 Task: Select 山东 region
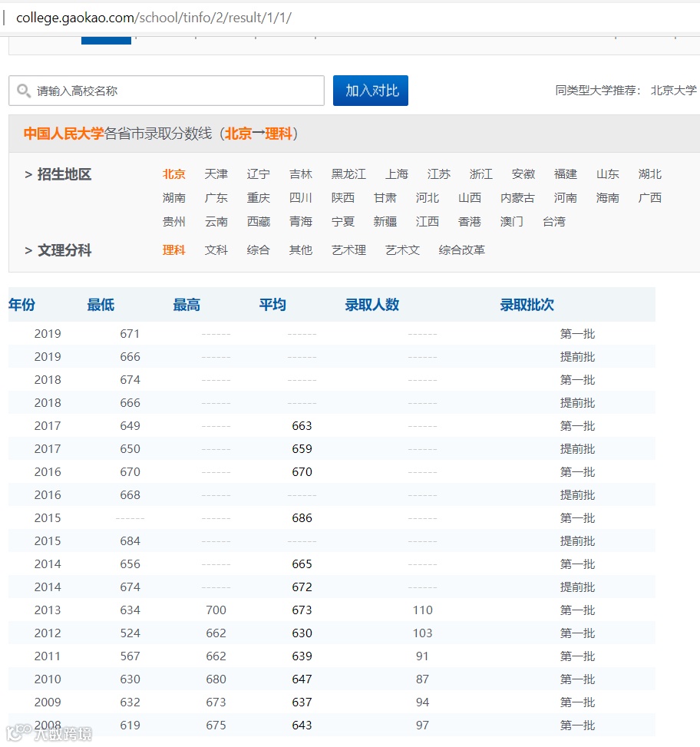pyautogui.click(x=608, y=174)
